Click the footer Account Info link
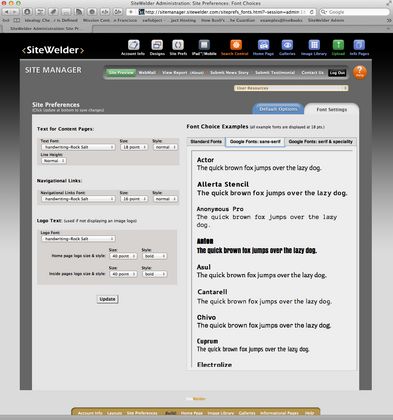The height and width of the screenshot is (420, 393). click(x=90, y=413)
